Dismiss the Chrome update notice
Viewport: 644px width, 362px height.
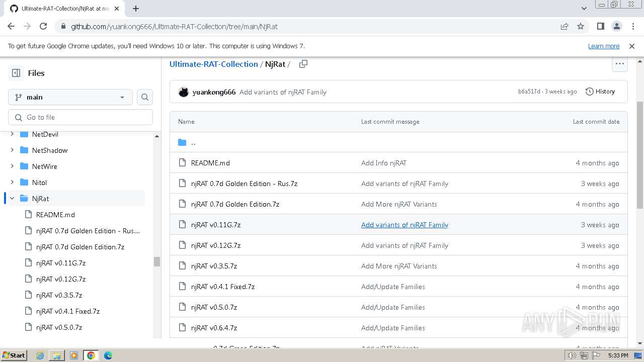(632, 46)
